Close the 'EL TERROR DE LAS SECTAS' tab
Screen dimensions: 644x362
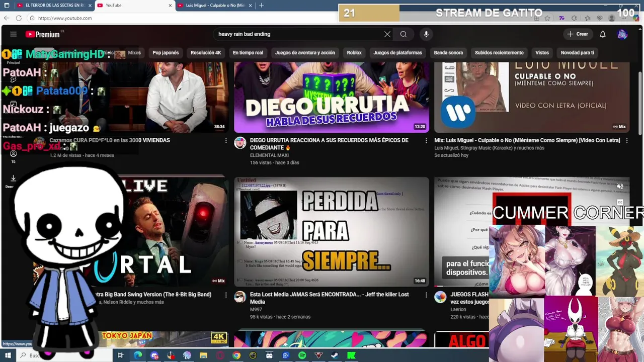pyautogui.click(x=90, y=6)
